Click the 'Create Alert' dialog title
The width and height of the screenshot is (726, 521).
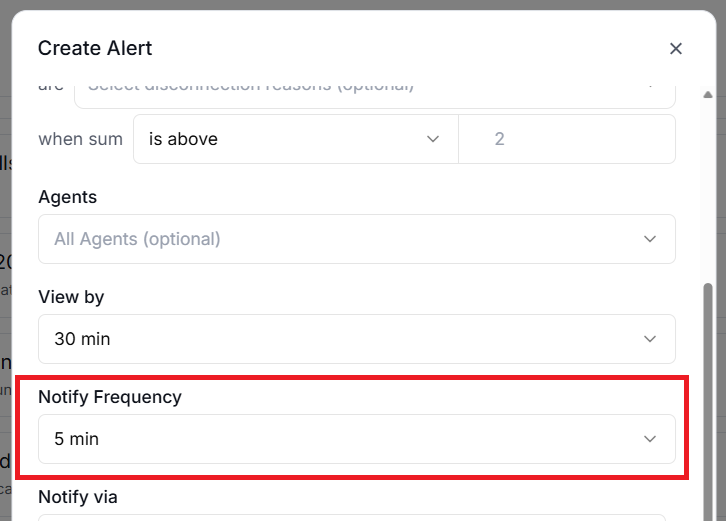pos(95,48)
